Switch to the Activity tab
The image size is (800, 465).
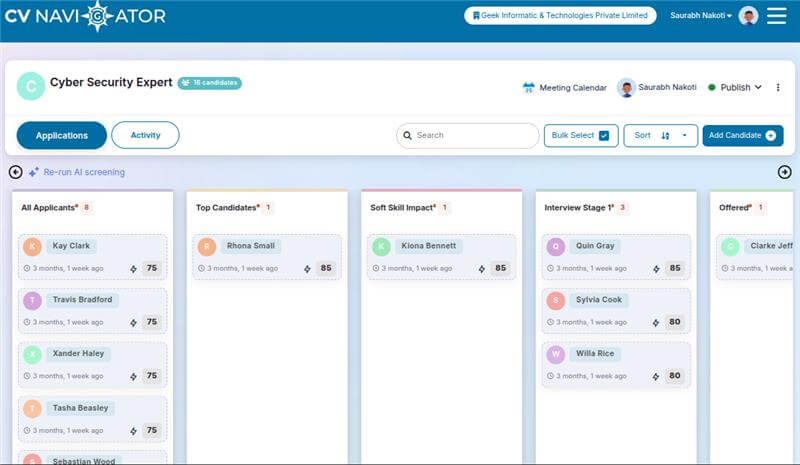coord(145,135)
